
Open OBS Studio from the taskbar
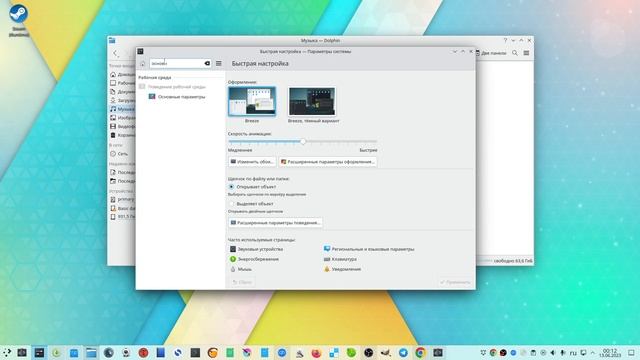click(369, 353)
